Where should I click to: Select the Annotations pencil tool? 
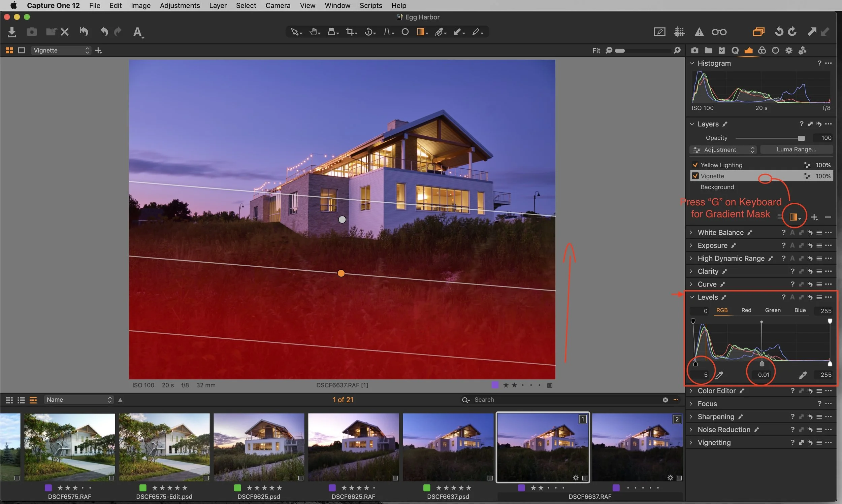click(x=477, y=32)
